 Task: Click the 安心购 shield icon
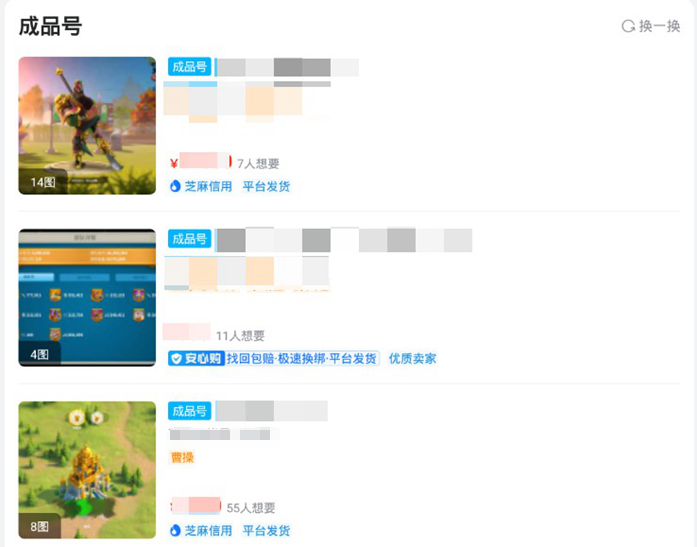(176, 358)
